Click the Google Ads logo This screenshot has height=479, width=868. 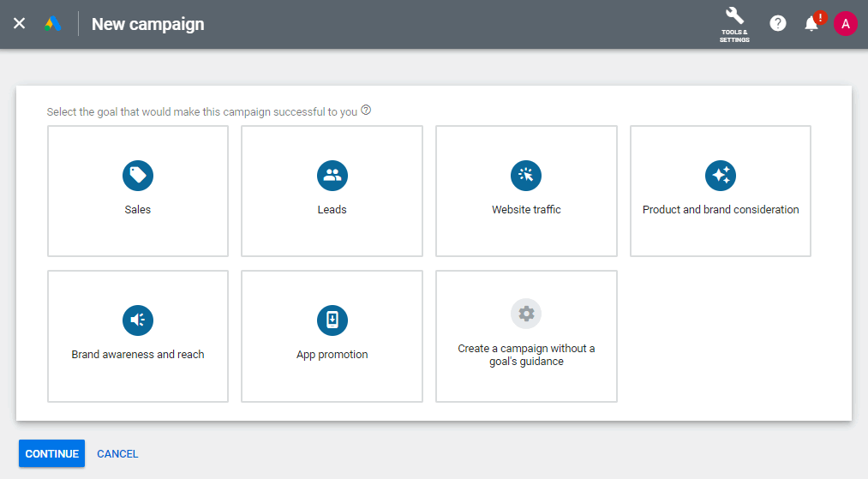click(53, 24)
